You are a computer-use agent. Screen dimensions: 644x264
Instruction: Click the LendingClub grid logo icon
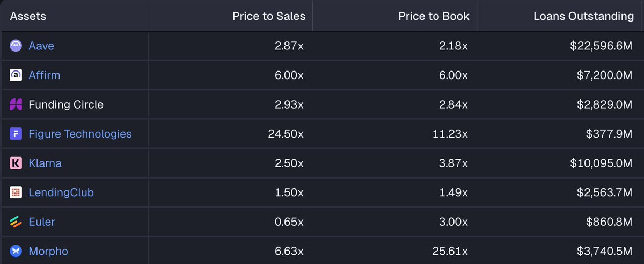point(16,192)
